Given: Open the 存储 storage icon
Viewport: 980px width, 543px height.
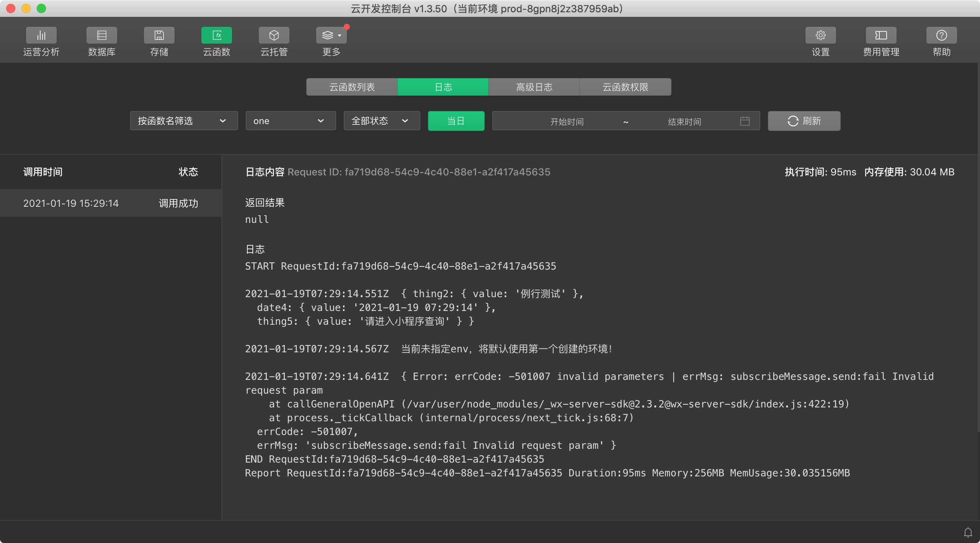Looking at the screenshot, I should point(159,36).
